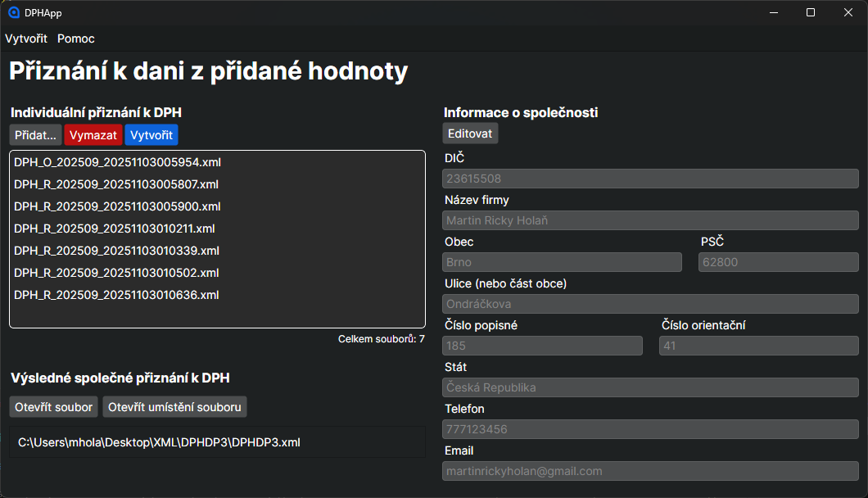Click Editovat to edit company information

pos(470,133)
